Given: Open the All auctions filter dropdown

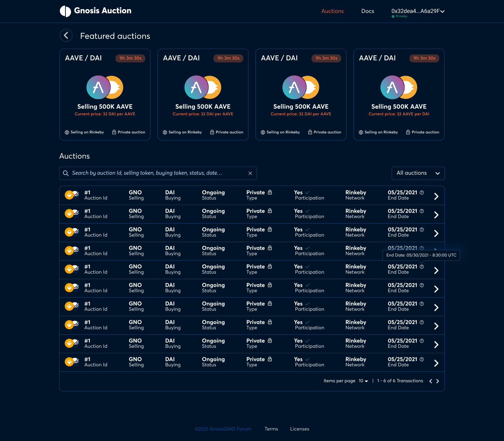Looking at the screenshot, I should click(418, 173).
